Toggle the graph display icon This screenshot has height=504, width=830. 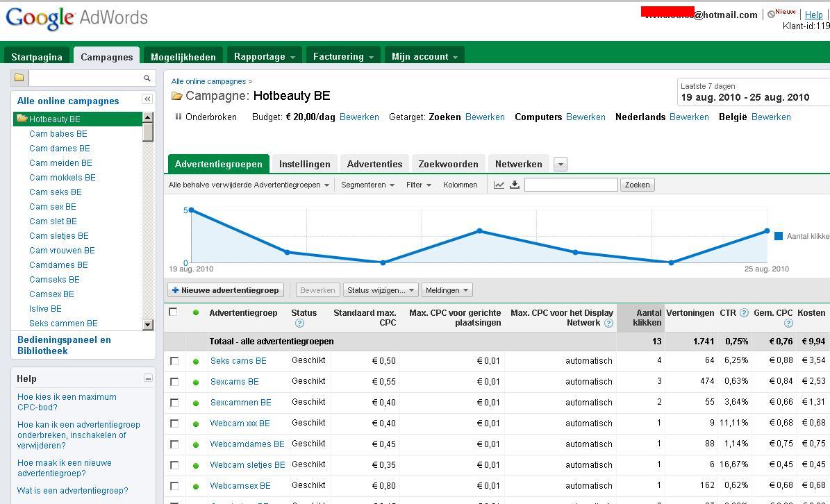tap(499, 185)
